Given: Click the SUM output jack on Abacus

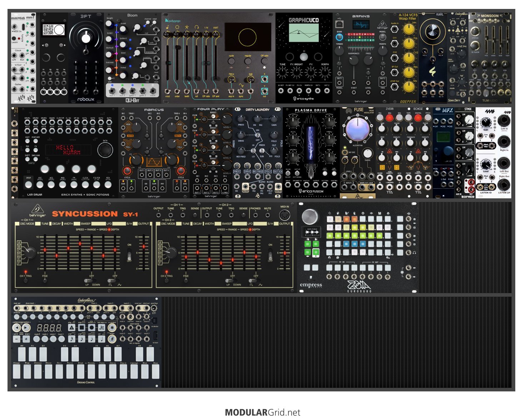Looking at the screenshot, I should pos(154,189).
